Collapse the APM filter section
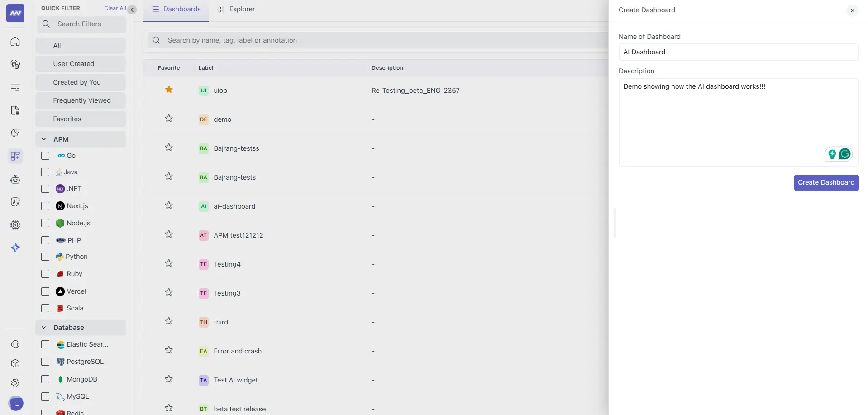Viewport: 868px width, 415px height. pyautogui.click(x=44, y=139)
